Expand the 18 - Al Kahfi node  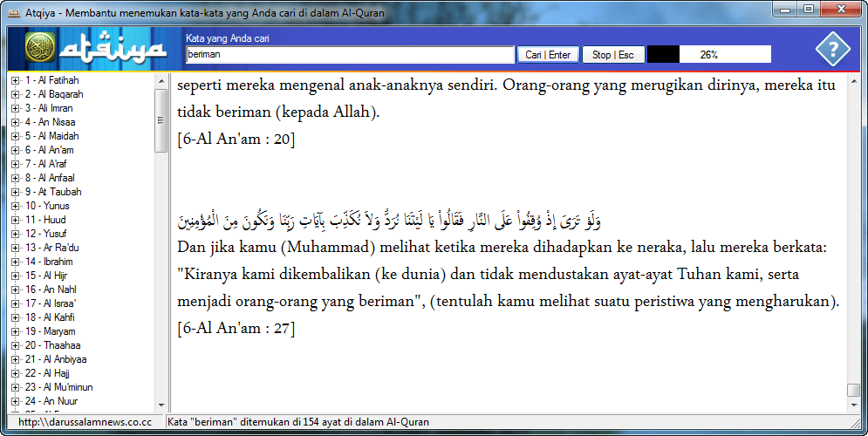(x=16, y=317)
